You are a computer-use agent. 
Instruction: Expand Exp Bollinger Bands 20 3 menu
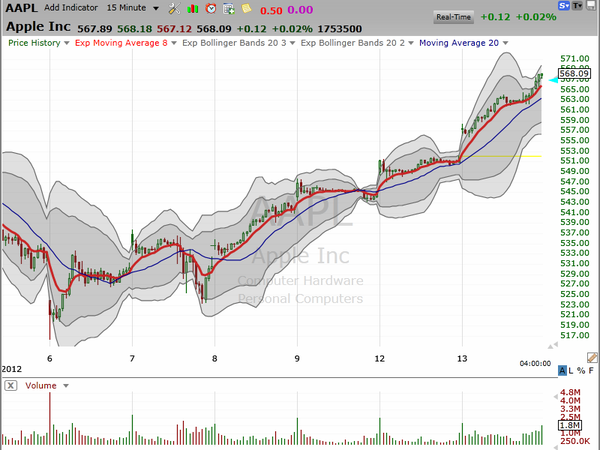pyautogui.click(x=292, y=43)
